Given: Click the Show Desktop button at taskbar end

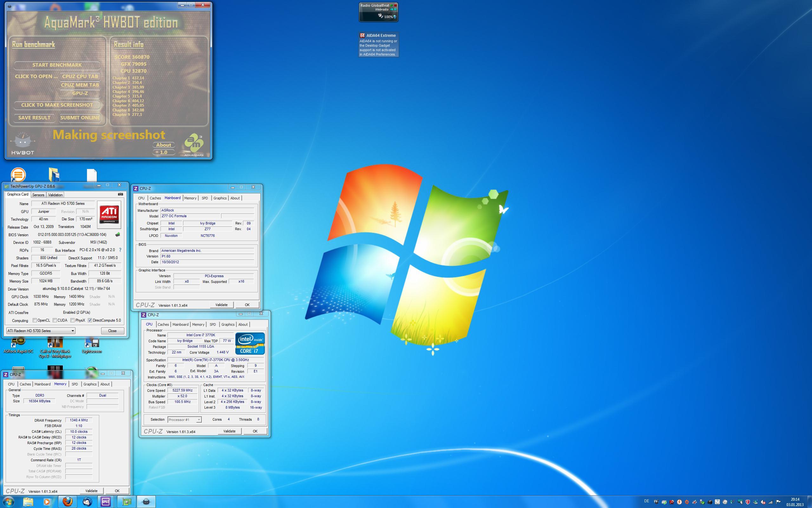Looking at the screenshot, I should pyautogui.click(x=810, y=502).
